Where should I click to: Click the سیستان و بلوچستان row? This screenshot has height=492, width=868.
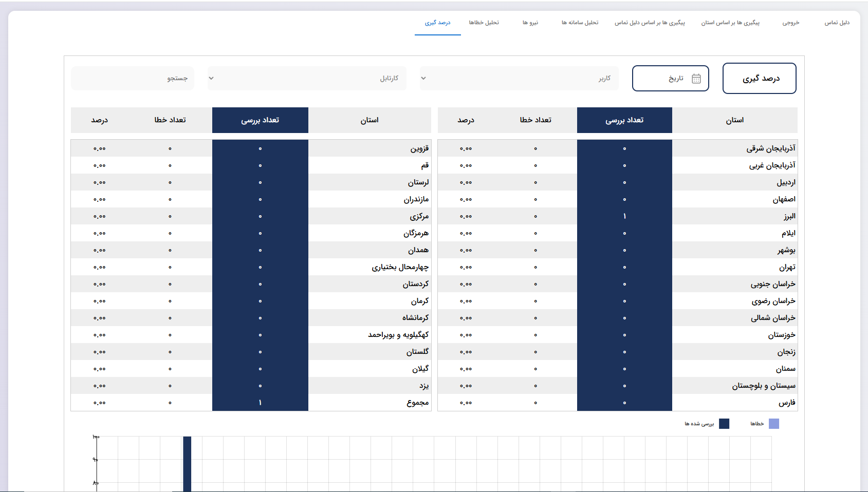click(618, 386)
